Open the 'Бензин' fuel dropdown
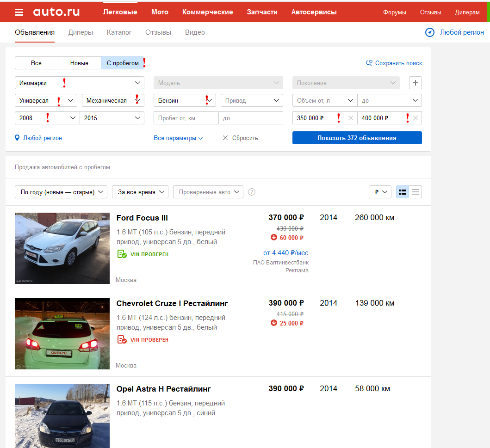Viewport: 490px width, 448px height. [x=185, y=100]
